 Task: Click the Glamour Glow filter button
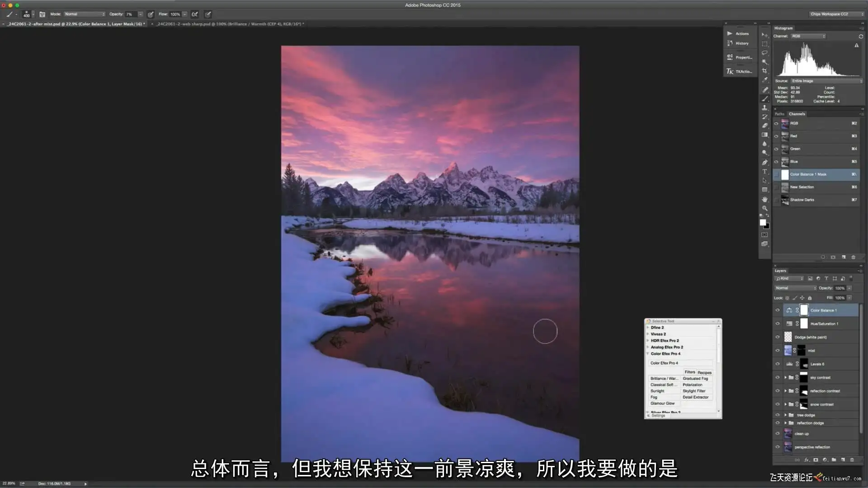pos(662,404)
